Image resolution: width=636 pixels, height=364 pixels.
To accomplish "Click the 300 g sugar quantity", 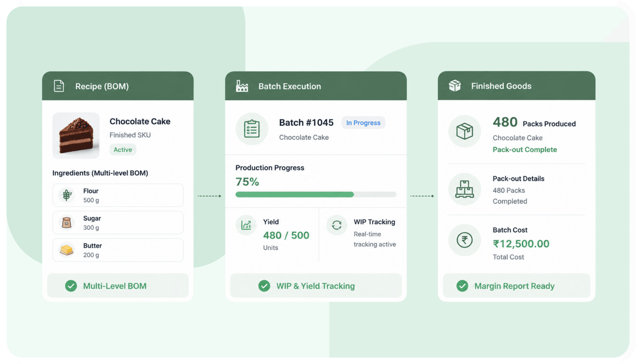I will pyautogui.click(x=91, y=228).
